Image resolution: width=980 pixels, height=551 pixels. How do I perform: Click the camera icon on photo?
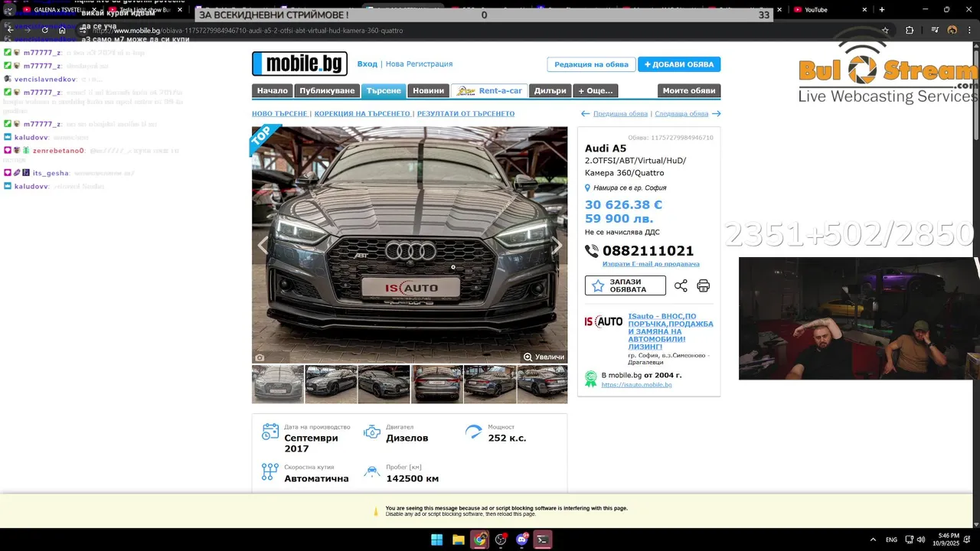[260, 357]
